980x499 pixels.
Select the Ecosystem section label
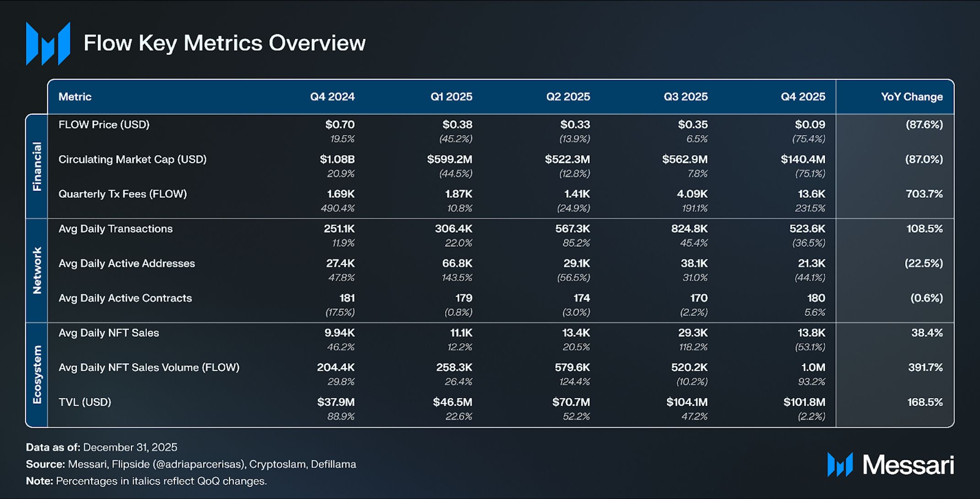tap(37, 374)
